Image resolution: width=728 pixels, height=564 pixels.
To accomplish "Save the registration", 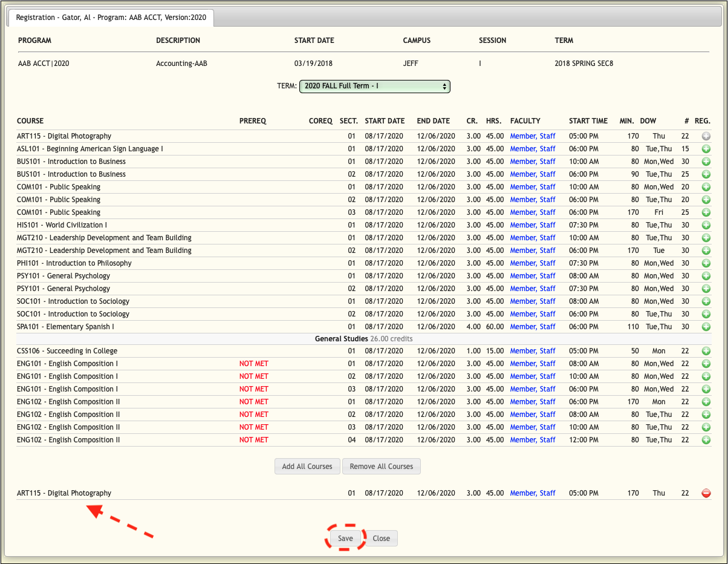I will [x=345, y=539].
